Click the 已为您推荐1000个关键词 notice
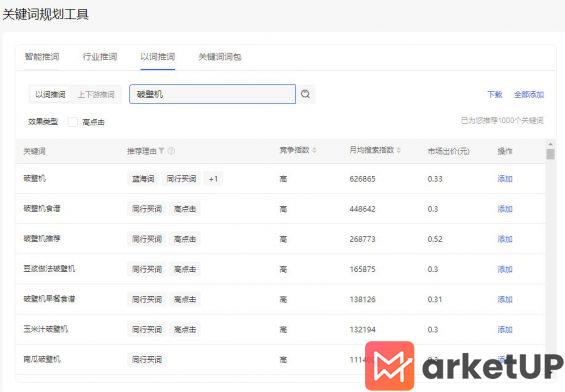The height and width of the screenshot is (392, 565). pos(502,120)
